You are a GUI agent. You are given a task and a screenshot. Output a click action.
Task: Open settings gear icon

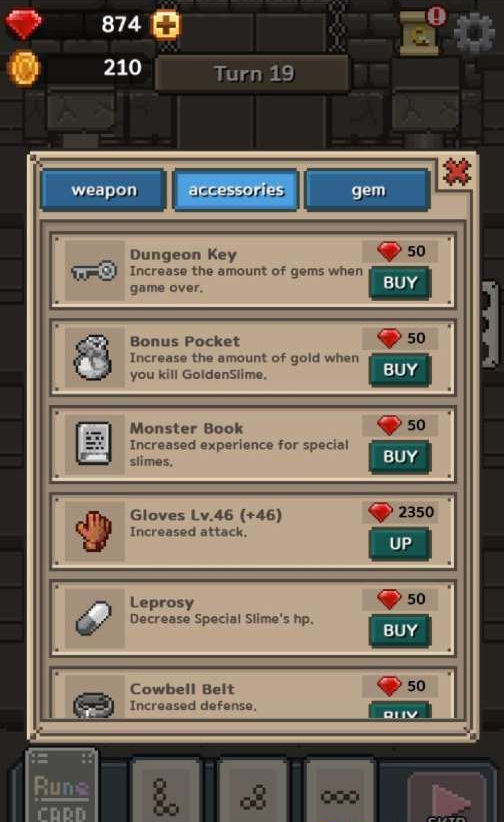[x=474, y=33]
